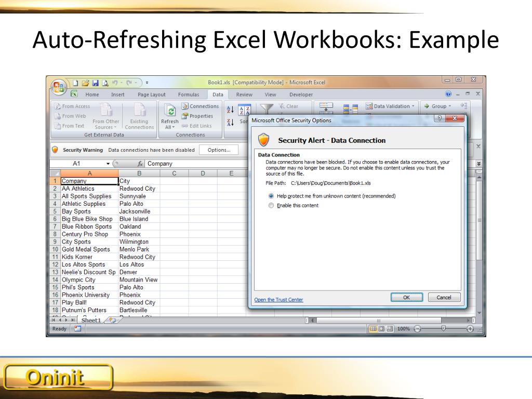Click the Undo arrow icon
This screenshot has height=399, width=532.
click(115, 83)
